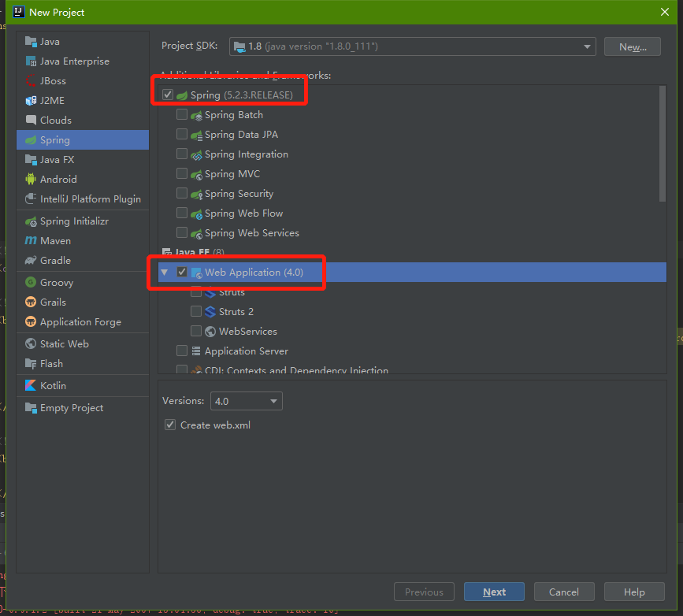Screen dimensions: 683x616
Task: Click the Static Web globe icon
Action: tap(31, 344)
